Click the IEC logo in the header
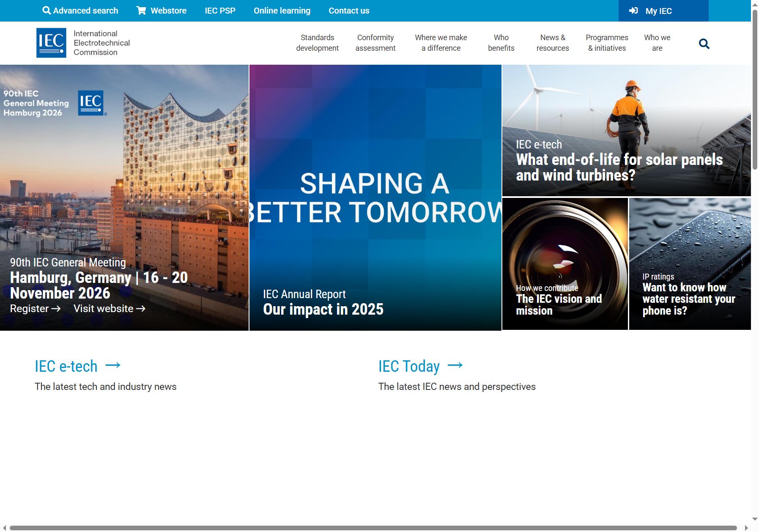 51,43
